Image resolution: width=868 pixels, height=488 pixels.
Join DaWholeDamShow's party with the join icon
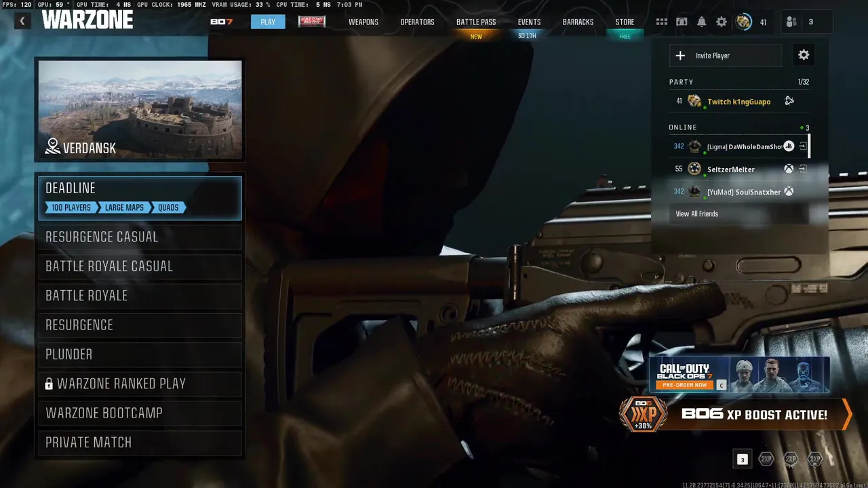802,146
